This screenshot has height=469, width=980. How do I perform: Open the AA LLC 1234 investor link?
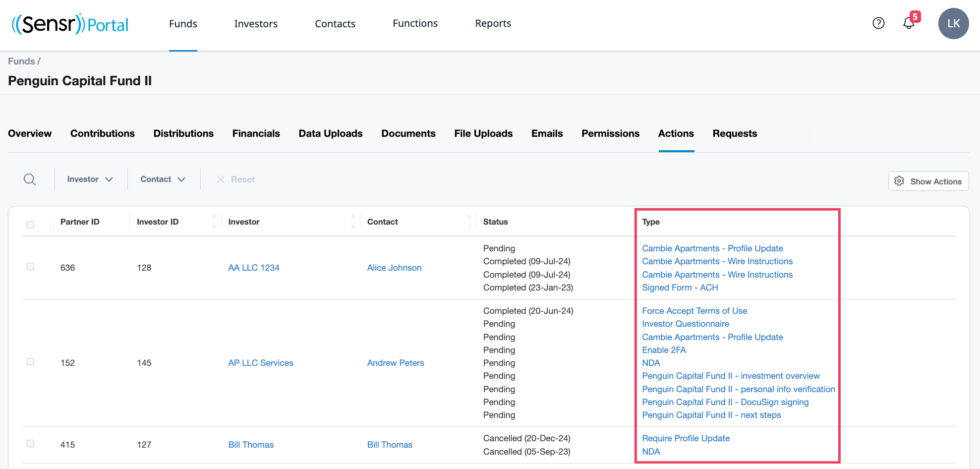[254, 268]
